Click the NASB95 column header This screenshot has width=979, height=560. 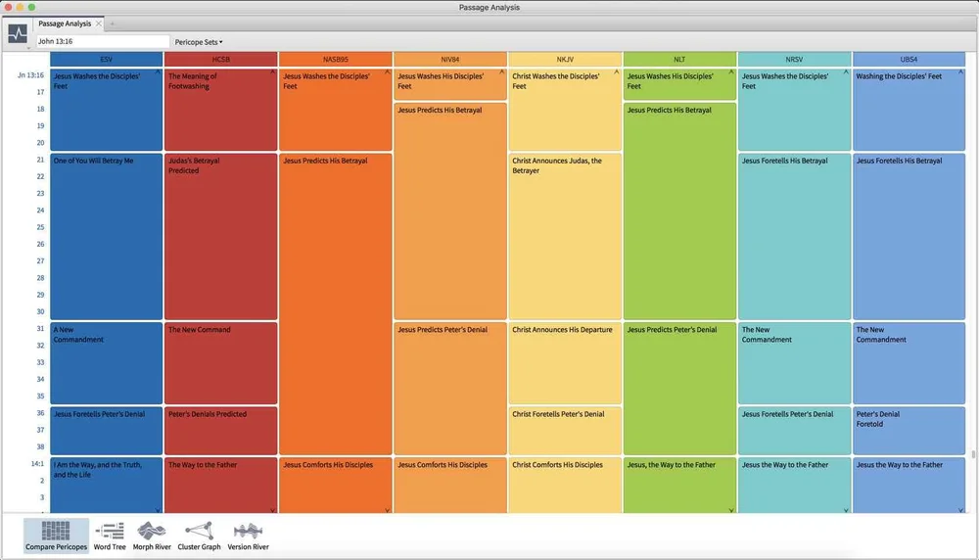335,60
